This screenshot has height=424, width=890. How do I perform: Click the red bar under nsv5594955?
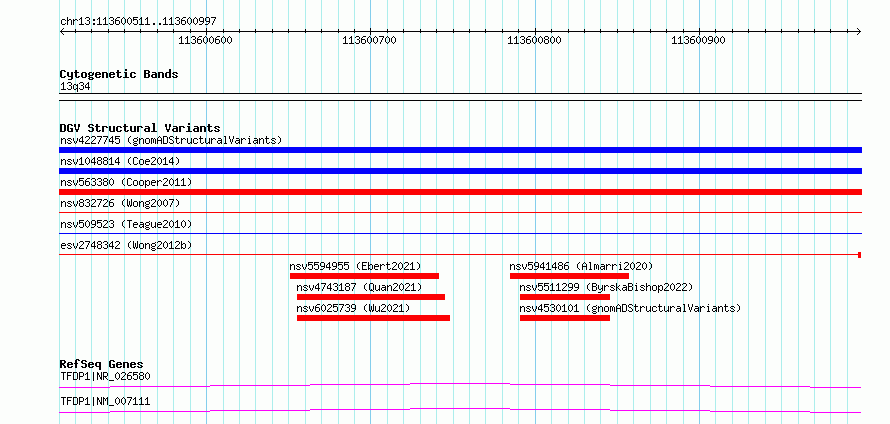click(364, 276)
